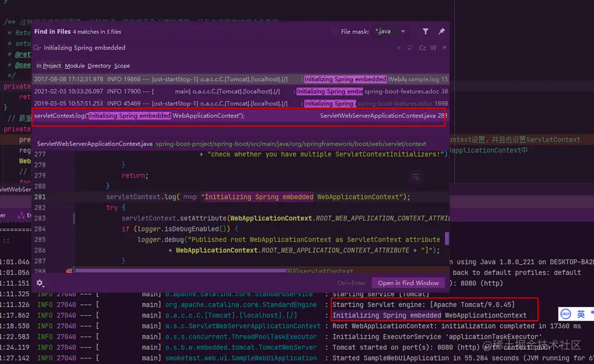This screenshot has height=364, width=594.
Task: Select the Module scope tab
Action: (x=74, y=66)
